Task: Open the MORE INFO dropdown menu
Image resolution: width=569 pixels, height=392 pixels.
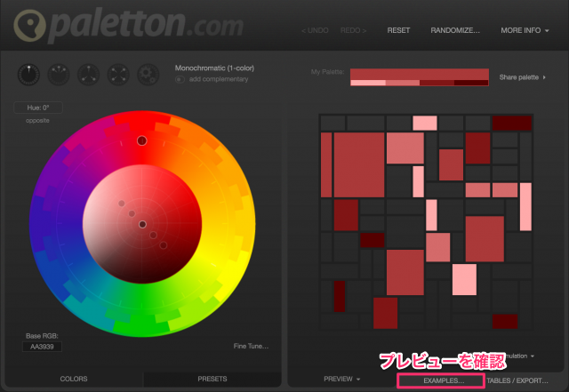Action: [x=525, y=30]
